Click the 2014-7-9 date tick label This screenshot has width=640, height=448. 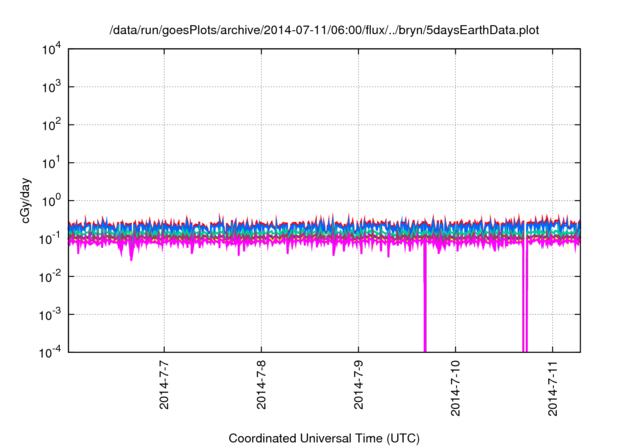pyautogui.click(x=358, y=385)
